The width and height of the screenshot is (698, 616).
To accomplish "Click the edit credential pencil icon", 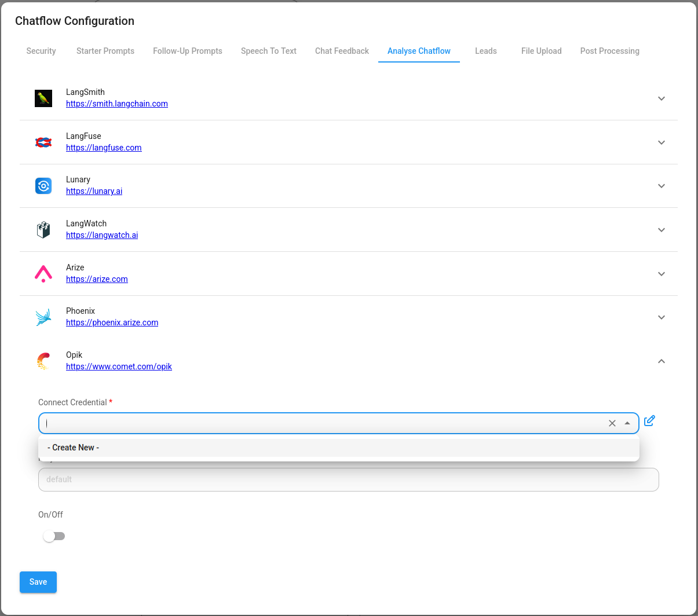I will tap(649, 421).
